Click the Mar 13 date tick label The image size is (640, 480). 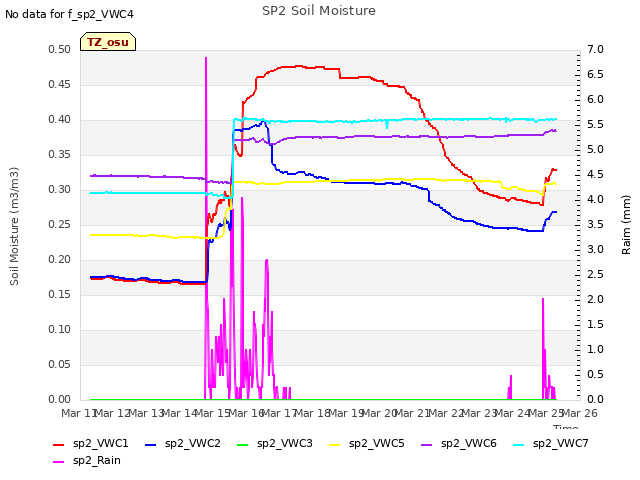pyautogui.click(x=146, y=413)
